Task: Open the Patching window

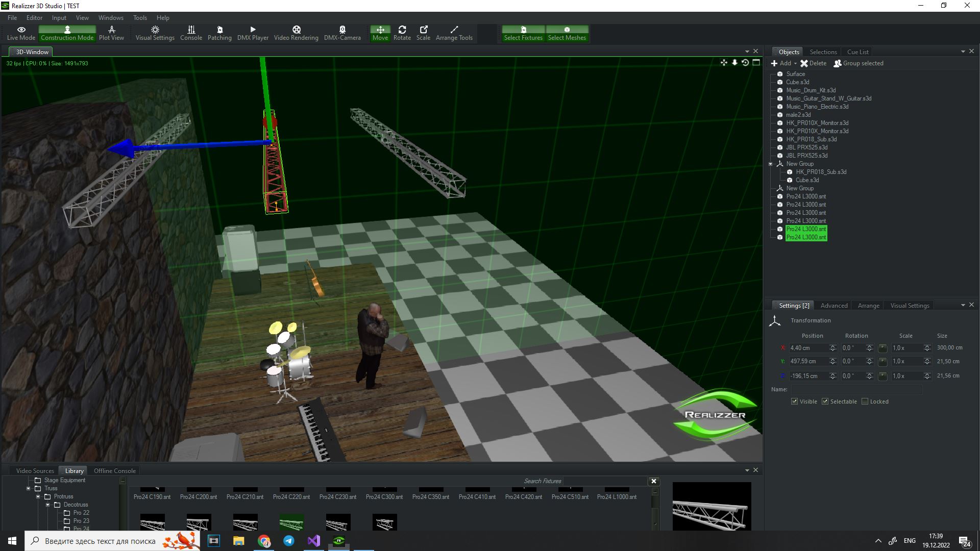Action: coord(219,33)
